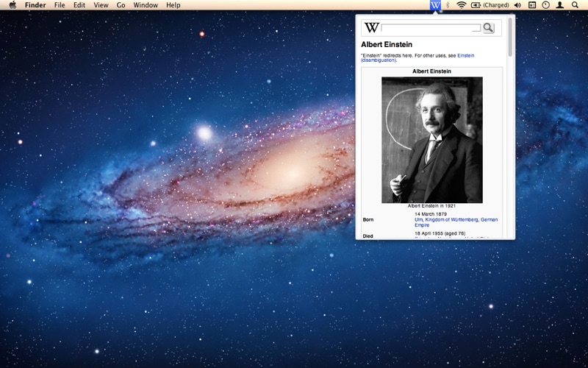
Task: Focus the Wikipedia search field
Action: pyautogui.click(x=431, y=28)
